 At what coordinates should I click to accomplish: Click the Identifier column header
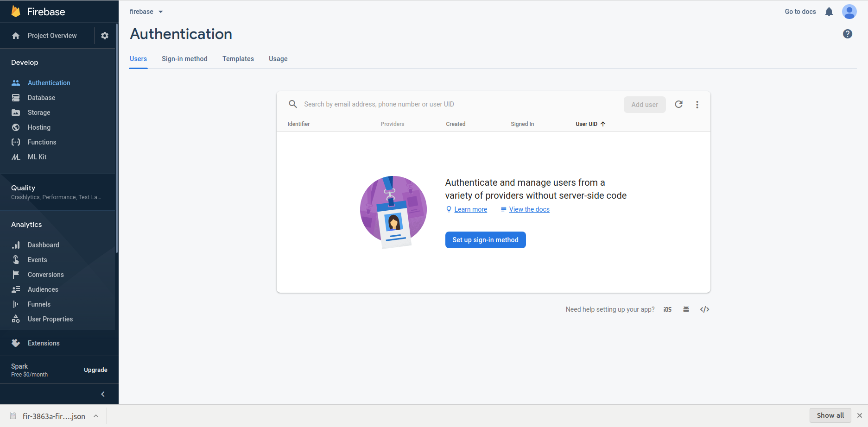[298, 124]
